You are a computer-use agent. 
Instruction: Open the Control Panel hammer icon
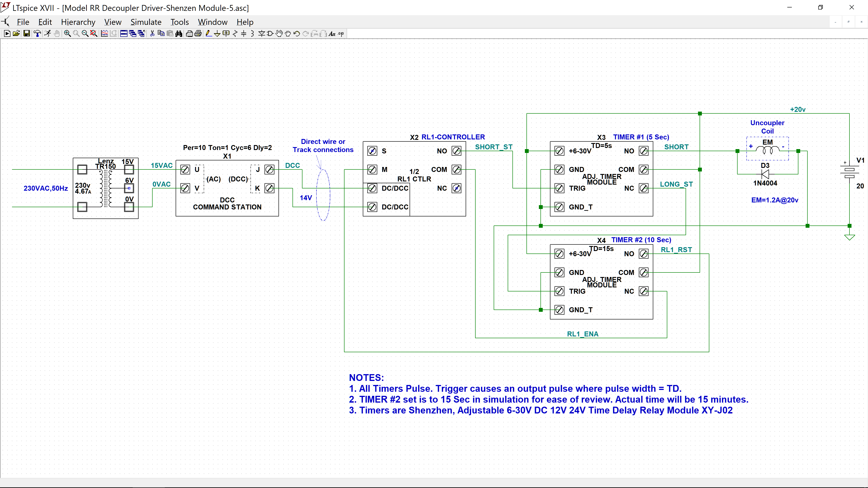pyautogui.click(x=37, y=34)
